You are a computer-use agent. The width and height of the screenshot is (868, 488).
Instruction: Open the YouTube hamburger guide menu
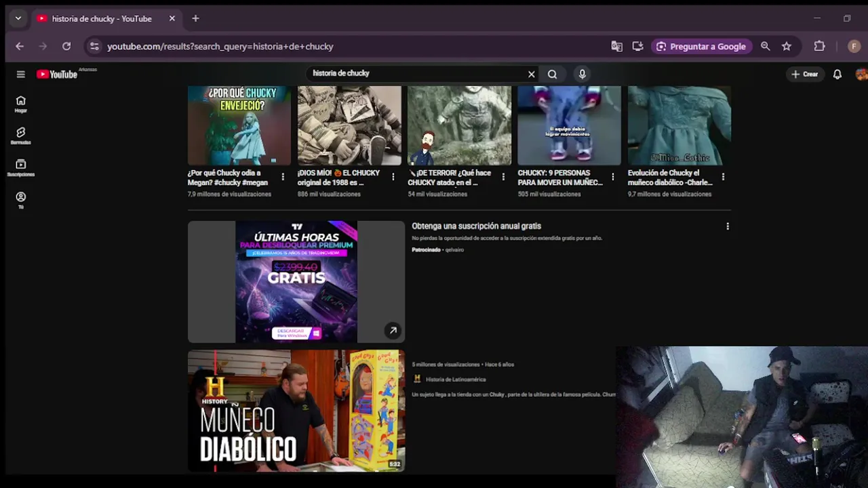coord(20,74)
